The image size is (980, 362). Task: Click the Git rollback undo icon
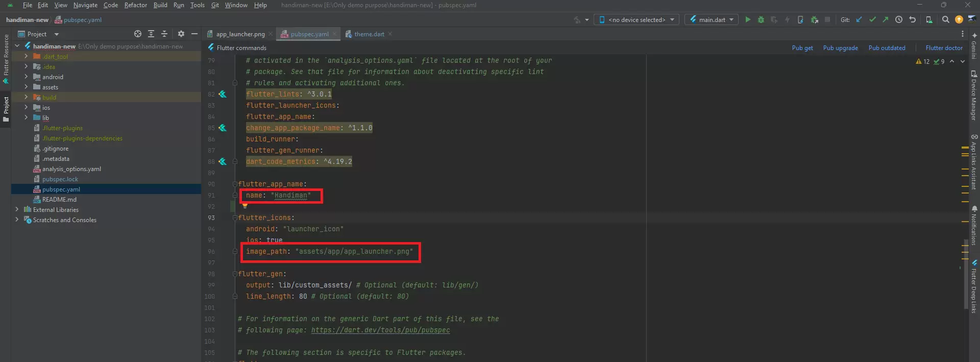[x=912, y=19]
